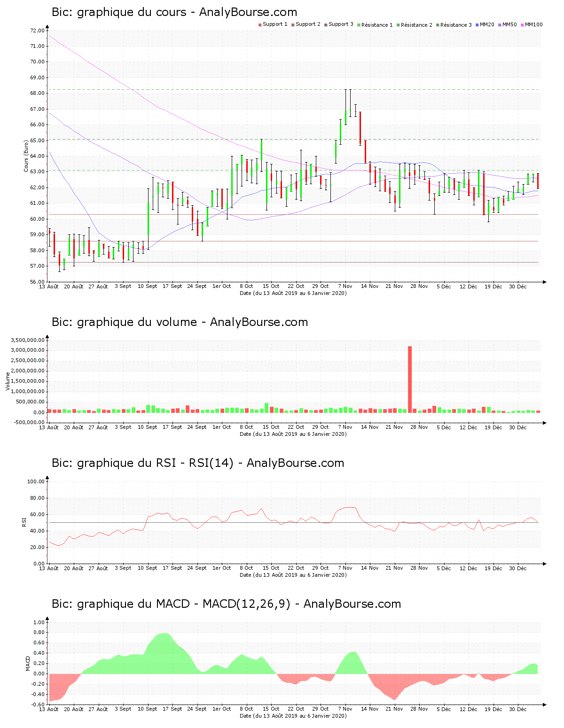Click the '7 Nov' date on price chart
This screenshot has width=564, height=728.
point(345,286)
